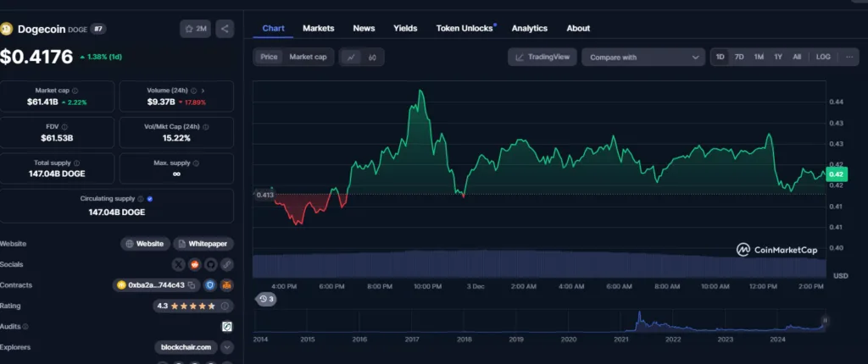
Task: Switch to the Token Unlocks tab
Action: pos(465,28)
